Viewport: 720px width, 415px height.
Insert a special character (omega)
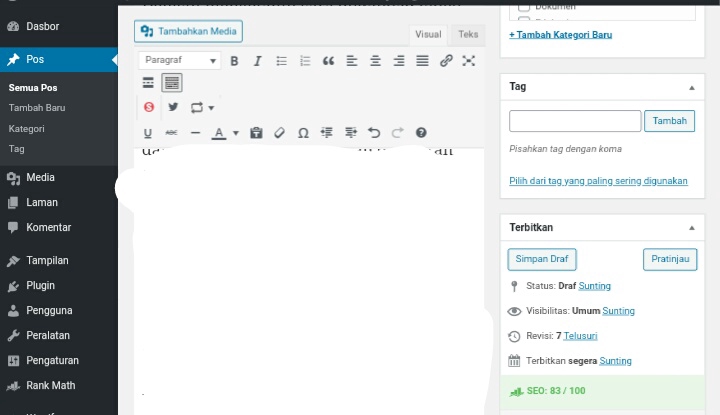303,133
